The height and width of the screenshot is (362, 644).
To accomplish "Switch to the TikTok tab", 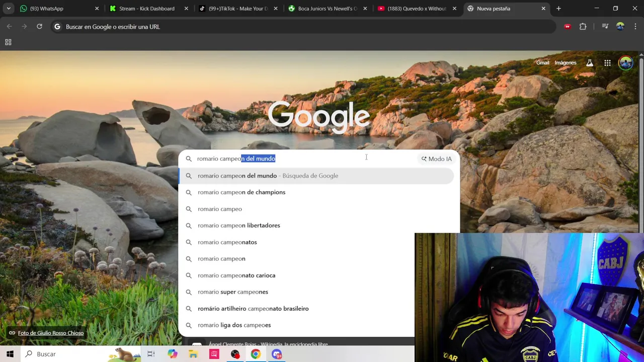I will [x=238, y=9].
